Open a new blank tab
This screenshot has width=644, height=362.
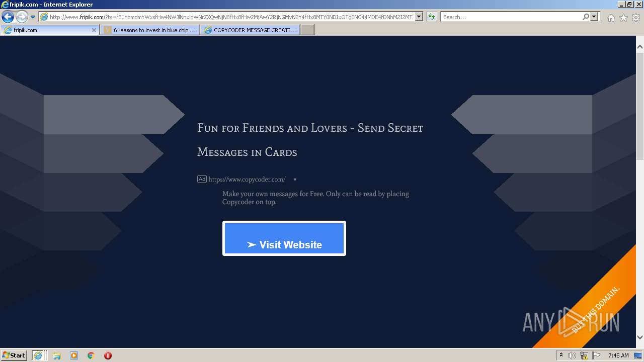307,30
